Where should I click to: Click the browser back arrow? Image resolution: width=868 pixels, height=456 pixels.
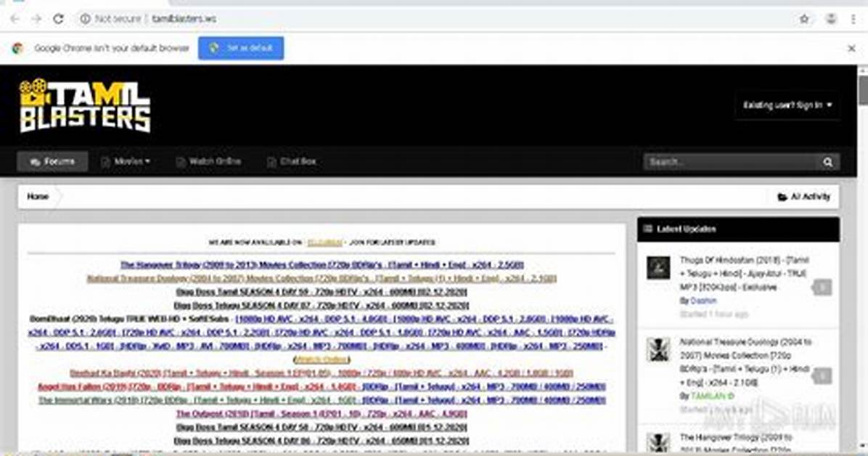pos(15,19)
